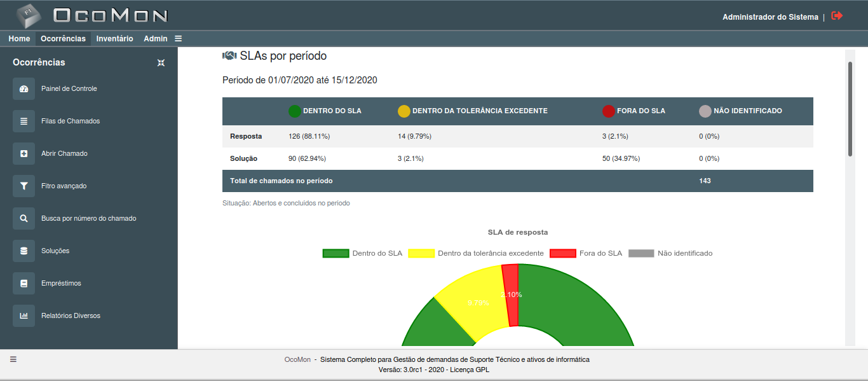The image size is (868, 381).
Task: Toggle Dentro do SLA chart legend item
Action: pos(362,253)
